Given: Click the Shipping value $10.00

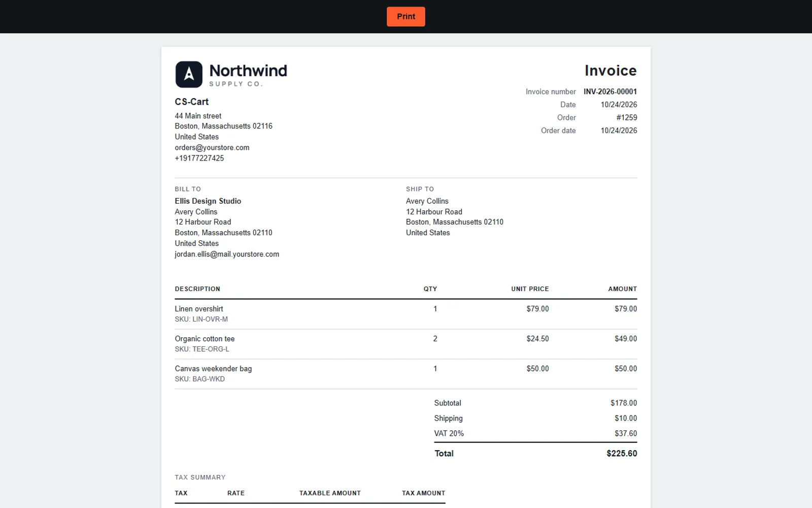Looking at the screenshot, I should point(626,418).
